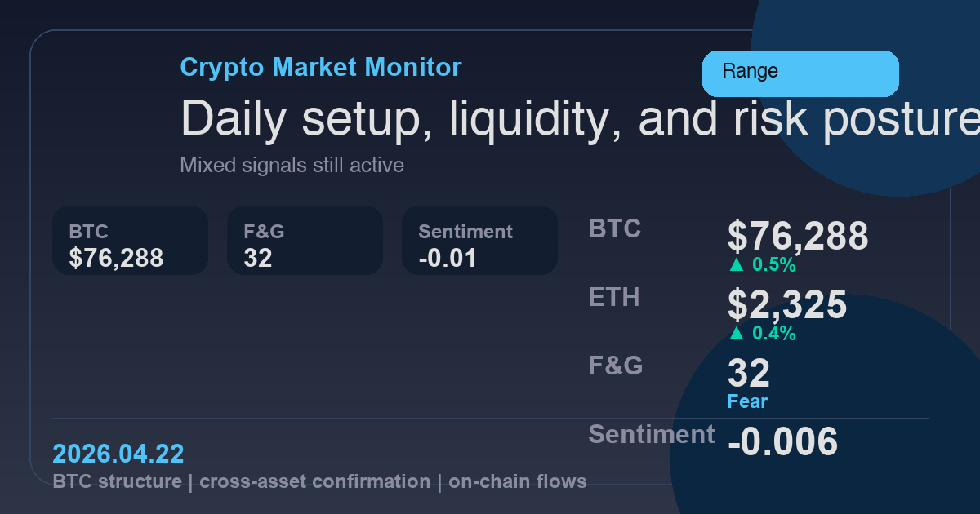This screenshot has width=980, height=514.
Task: Click the Sentiment label in the right panel
Action: pyautogui.click(x=652, y=435)
